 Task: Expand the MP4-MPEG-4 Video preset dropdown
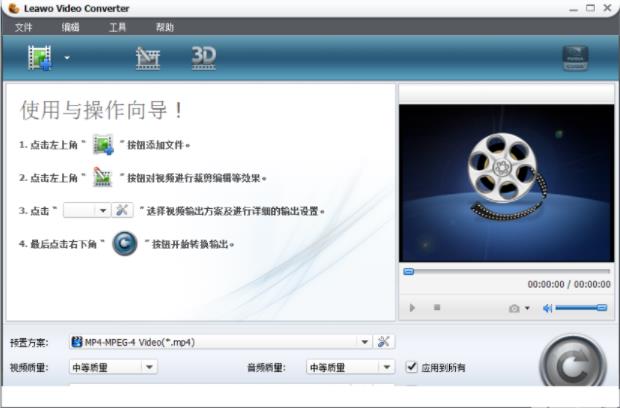[365, 342]
